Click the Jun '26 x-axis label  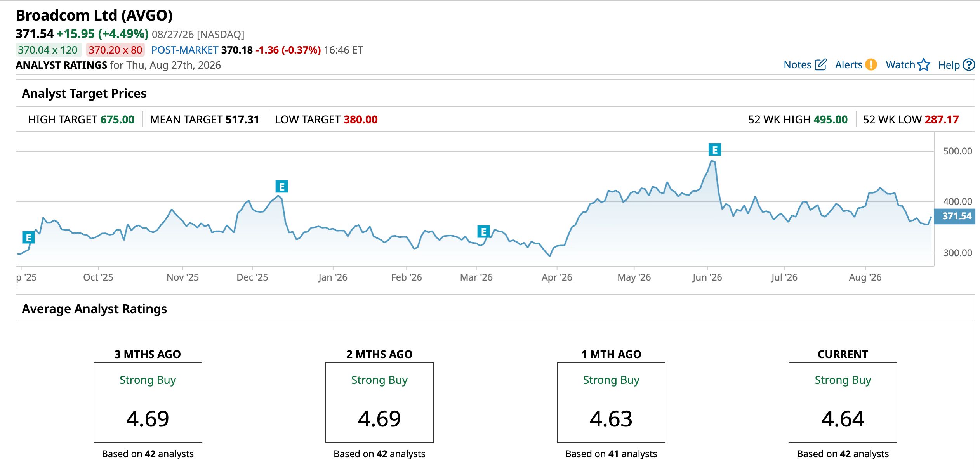(707, 277)
